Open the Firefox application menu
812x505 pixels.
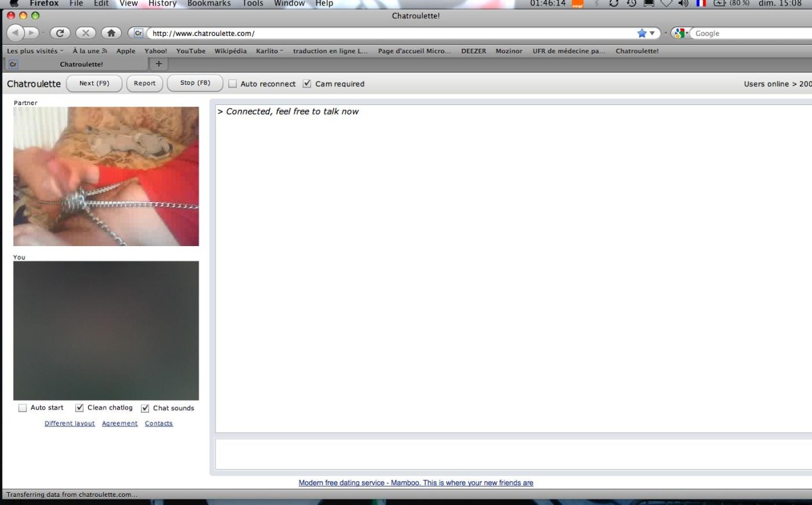click(44, 3)
